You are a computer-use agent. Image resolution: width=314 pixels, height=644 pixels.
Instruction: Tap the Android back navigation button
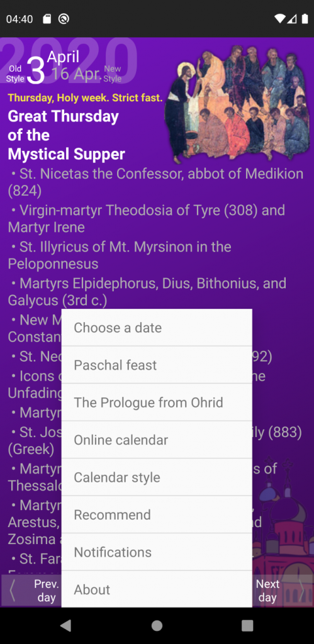[x=66, y=625]
